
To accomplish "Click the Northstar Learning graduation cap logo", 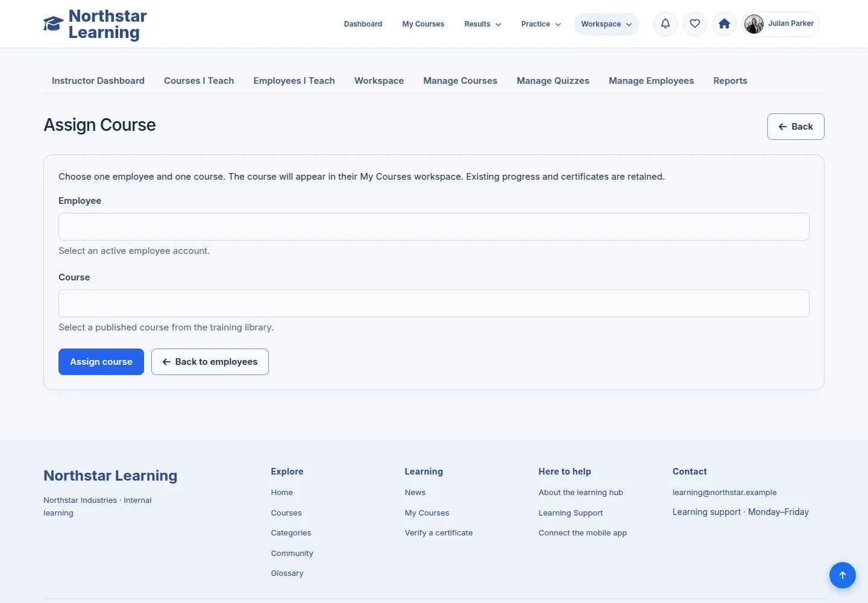I will click(x=53, y=24).
